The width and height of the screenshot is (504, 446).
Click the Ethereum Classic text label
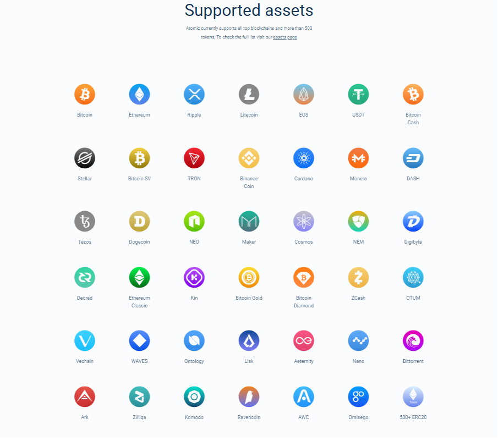click(x=139, y=301)
